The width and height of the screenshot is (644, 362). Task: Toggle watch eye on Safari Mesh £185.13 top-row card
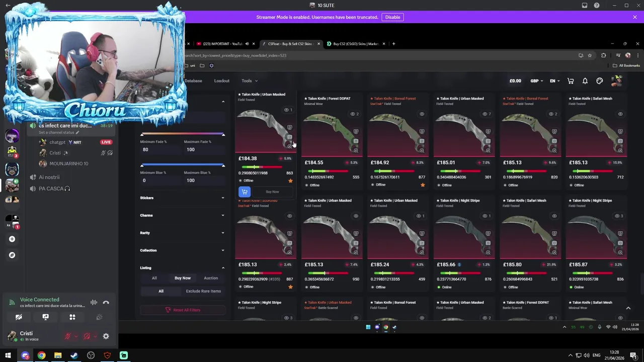[x=620, y=114]
